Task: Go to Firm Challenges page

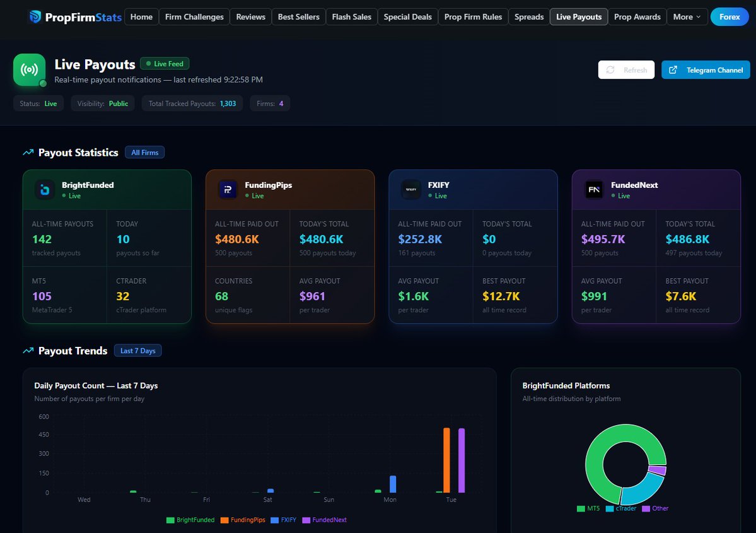Action: 194,17
